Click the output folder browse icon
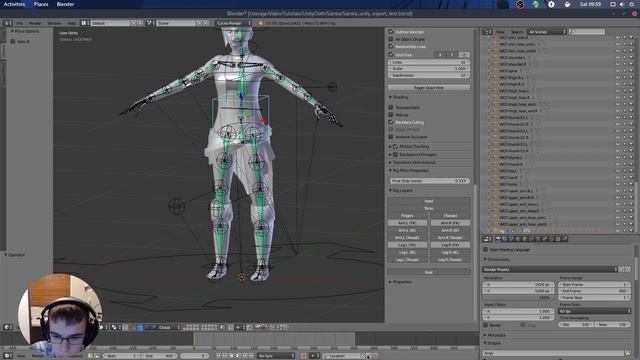The image size is (640, 360). point(628,353)
